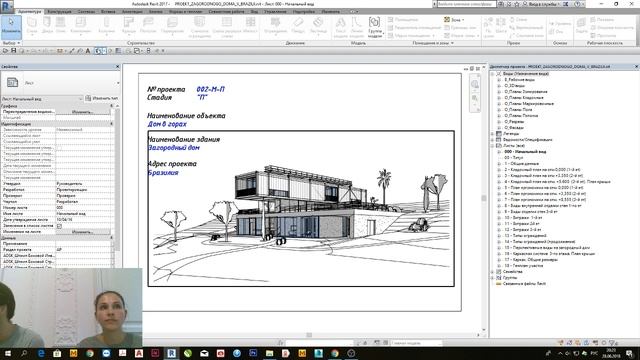Expand the Помещения и зоны panel dropdown
The image size is (640, 360).
point(433,43)
